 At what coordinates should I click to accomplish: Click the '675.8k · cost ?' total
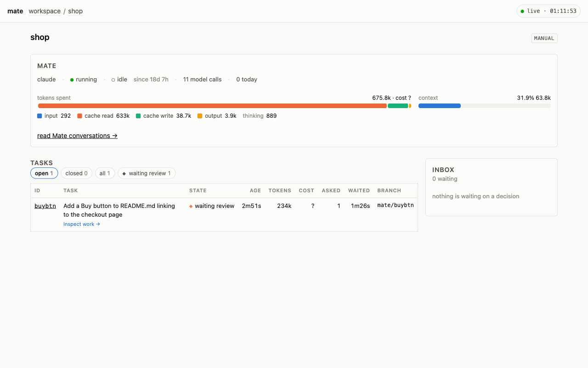[391, 98]
